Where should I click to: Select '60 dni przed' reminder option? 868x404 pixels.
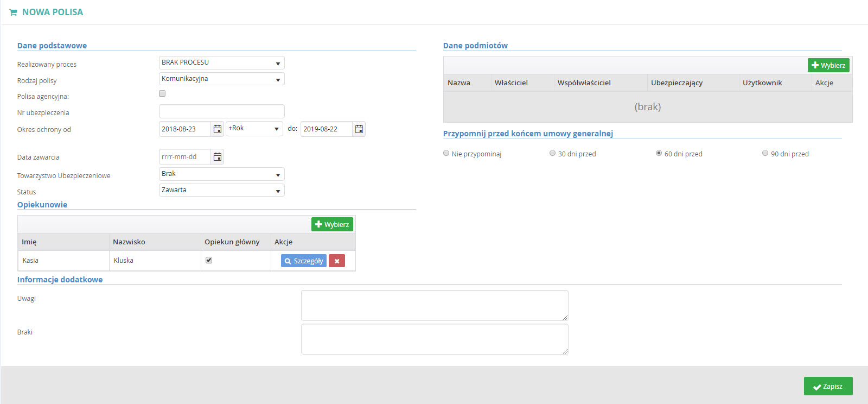point(659,153)
